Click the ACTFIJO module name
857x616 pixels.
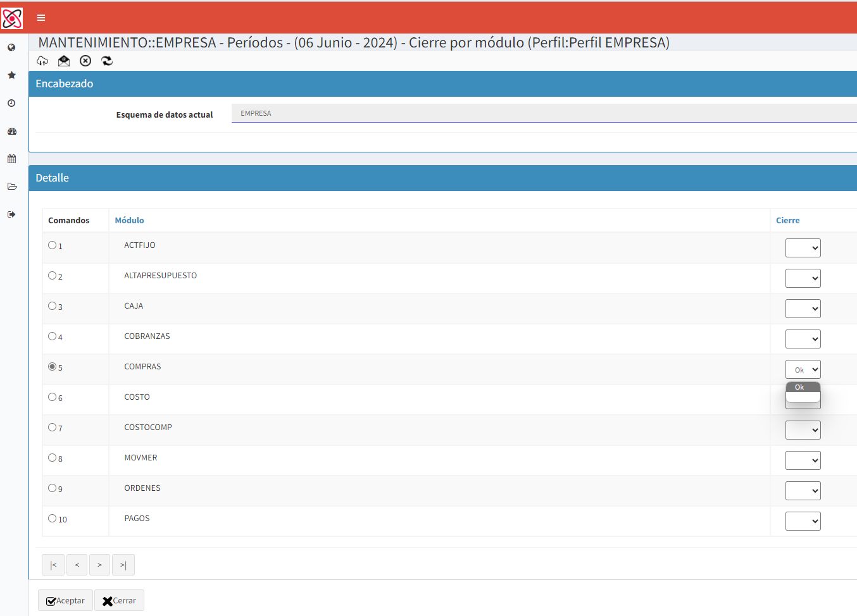tap(140, 245)
